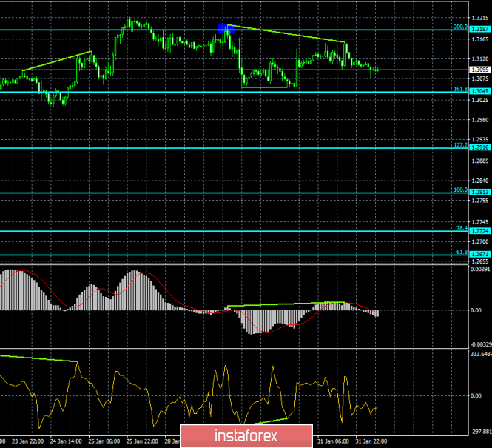This screenshot has width=492, height=448.
Task: Select the 1.2724 price level tag
Action: click(480, 231)
